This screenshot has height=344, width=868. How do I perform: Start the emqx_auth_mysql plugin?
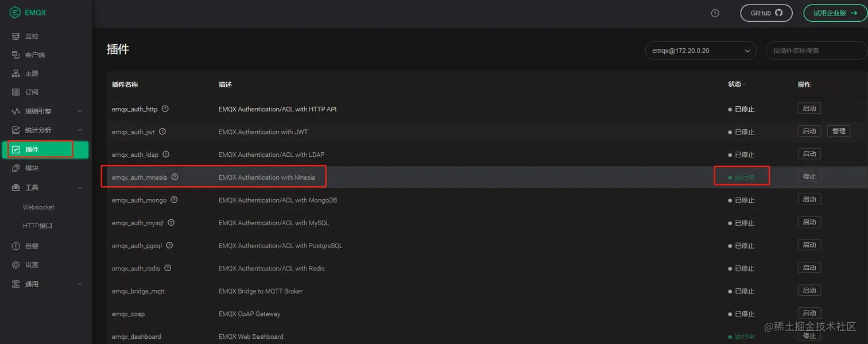tap(809, 222)
